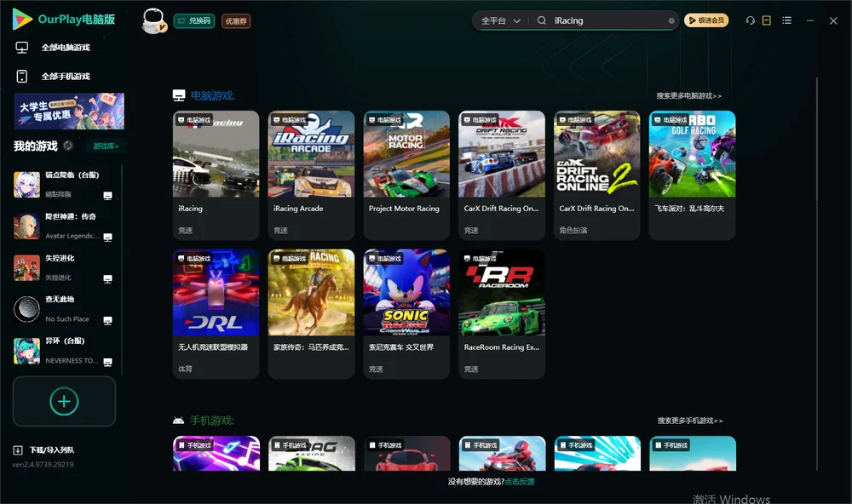Click the 电脑游戏 section heading
Image resolution: width=852 pixels, height=504 pixels.
(212, 95)
